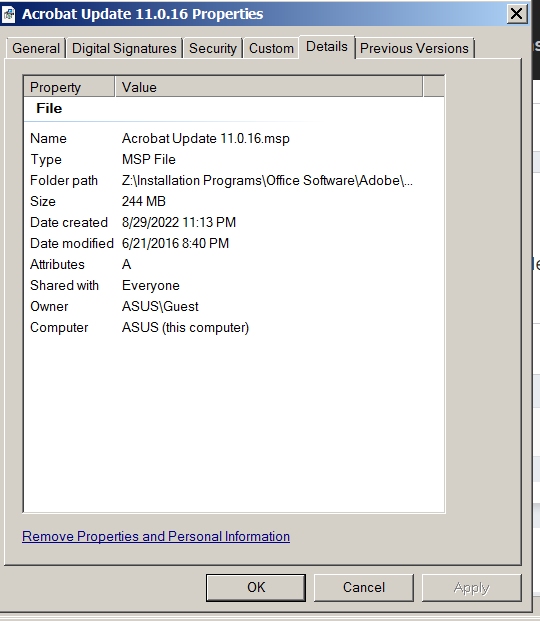Click the attribute value A
The width and height of the screenshot is (540, 621).
pos(126,265)
